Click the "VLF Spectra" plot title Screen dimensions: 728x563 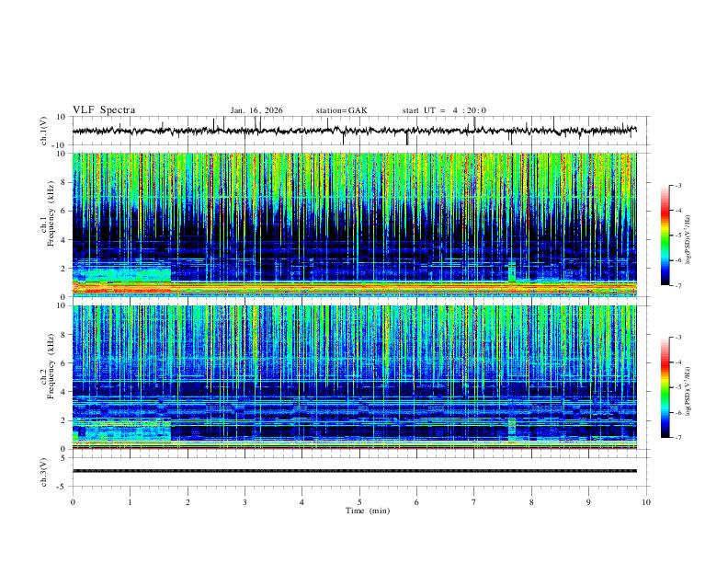coord(104,110)
